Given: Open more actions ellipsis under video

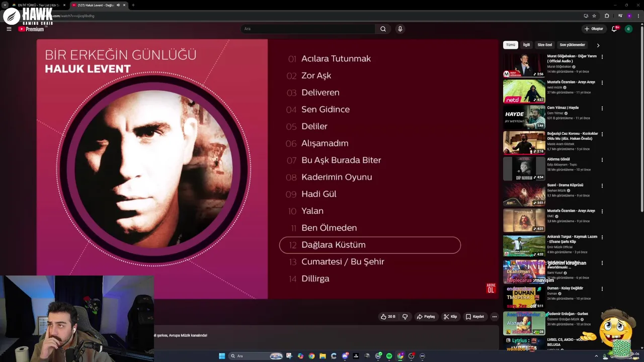Looking at the screenshot, I should 495,317.
